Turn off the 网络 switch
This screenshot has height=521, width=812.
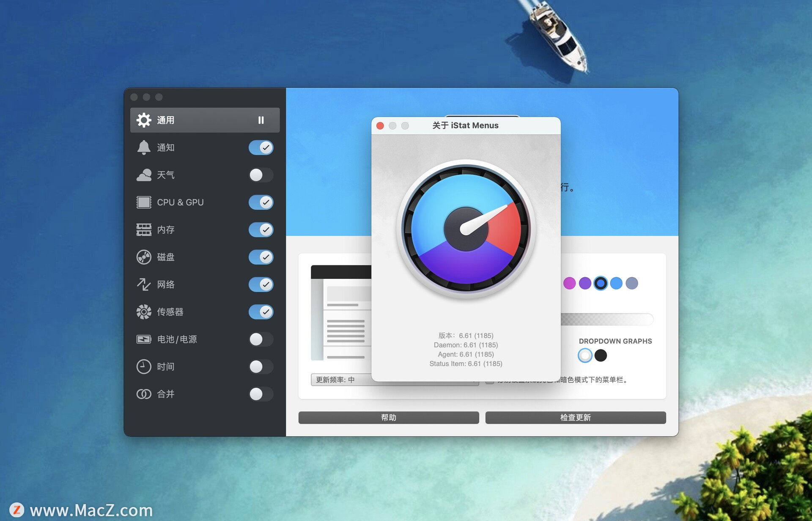click(x=261, y=284)
